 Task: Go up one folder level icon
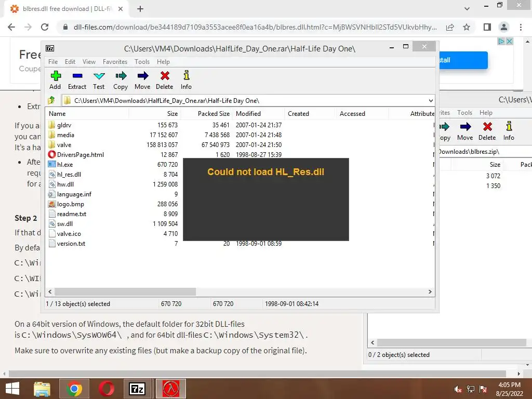coord(51,100)
